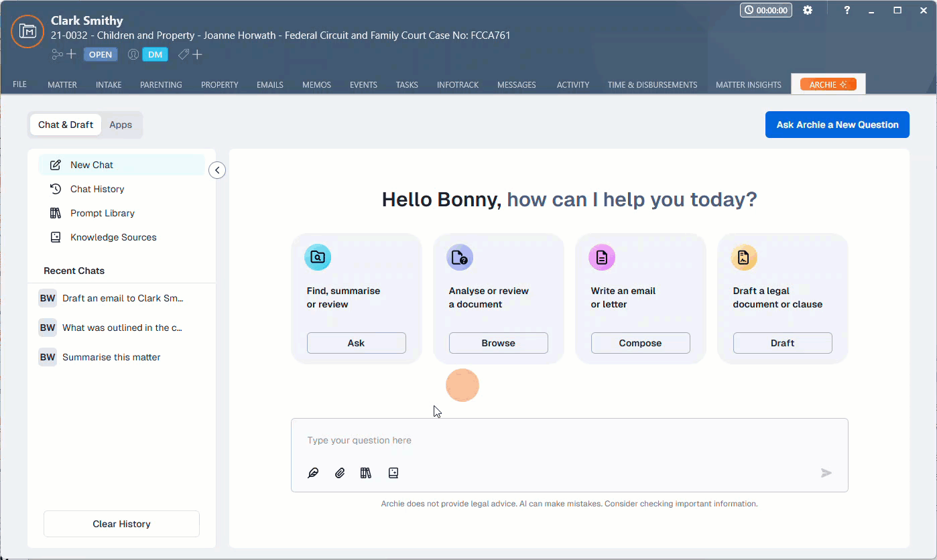The height and width of the screenshot is (560, 937).
Task: Click the paperclip attachment icon
Action: (340, 473)
